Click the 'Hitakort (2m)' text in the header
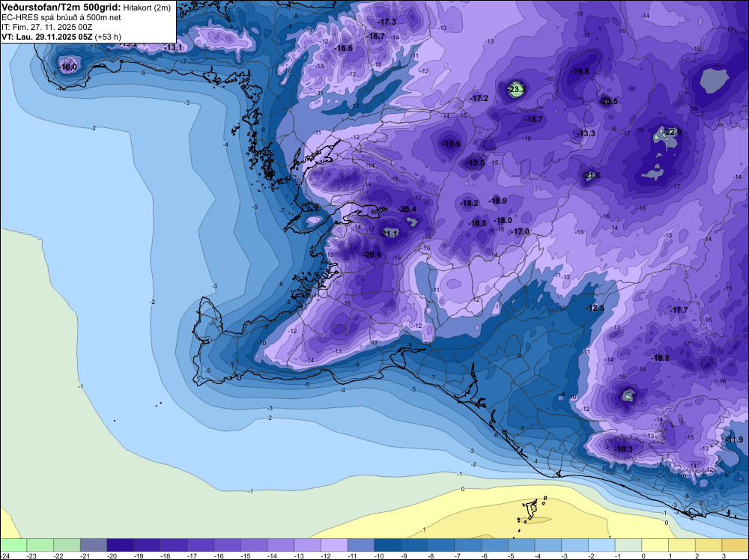 147,8
